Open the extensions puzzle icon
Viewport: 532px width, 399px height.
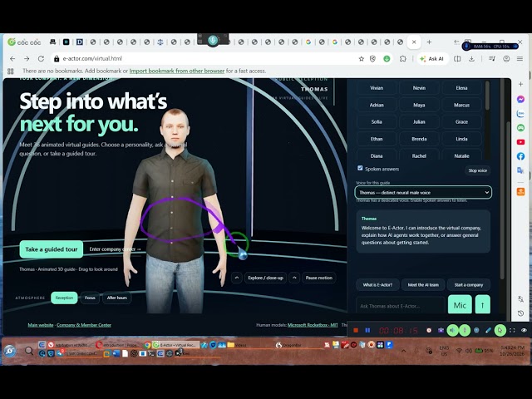pos(402,59)
